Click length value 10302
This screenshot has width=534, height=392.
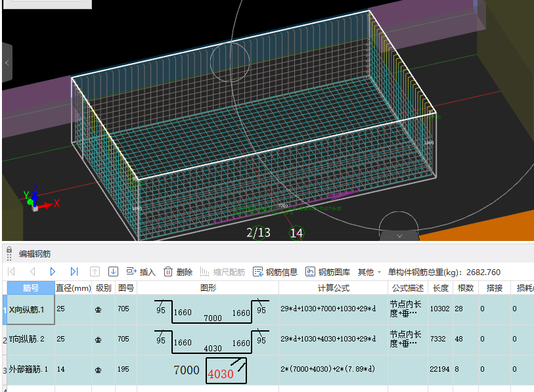[439, 309]
